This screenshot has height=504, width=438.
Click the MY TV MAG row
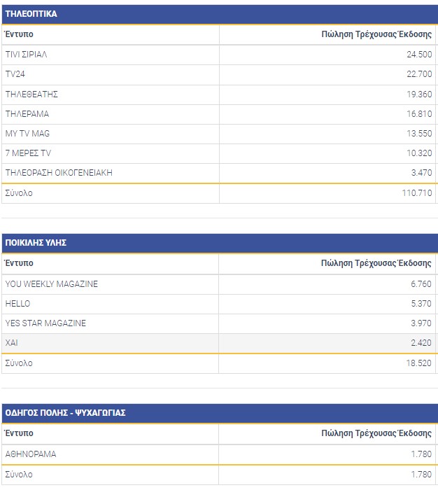(27, 133)
